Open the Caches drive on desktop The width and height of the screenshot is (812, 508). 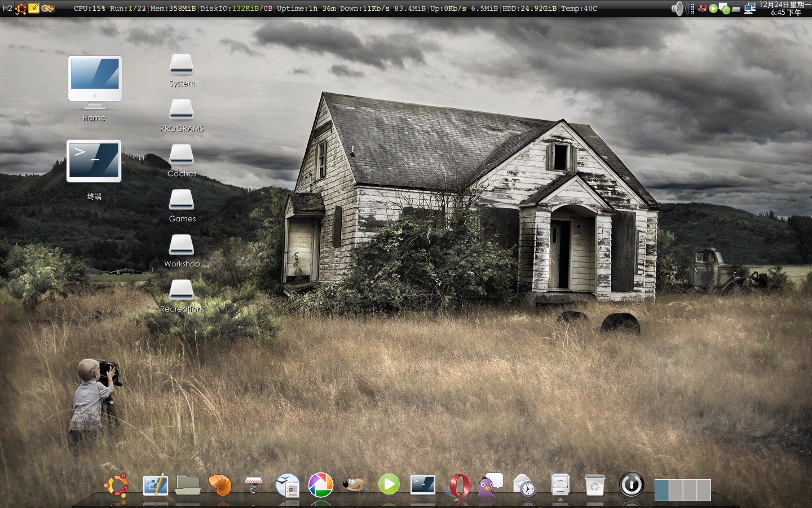point(182,155)
